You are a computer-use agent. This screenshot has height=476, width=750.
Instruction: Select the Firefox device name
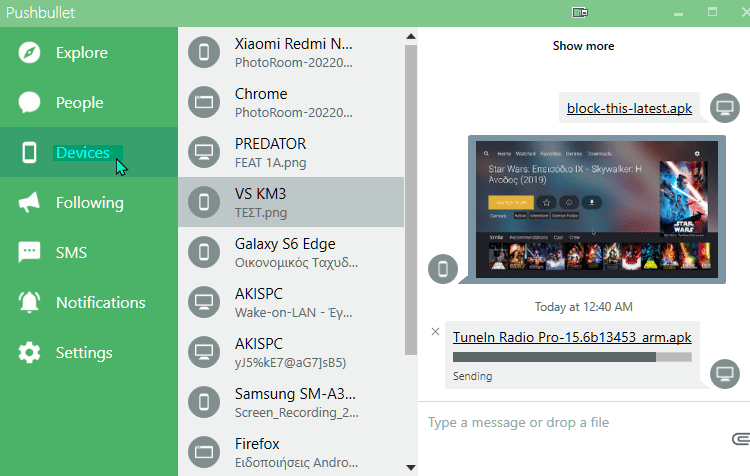click(257, 444)
